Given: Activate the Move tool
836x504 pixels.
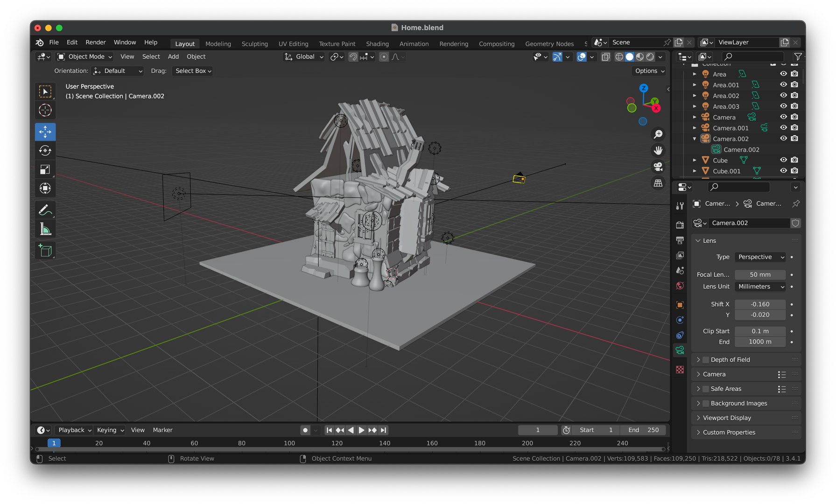Looking at the screenshot, I should [45, 132].
